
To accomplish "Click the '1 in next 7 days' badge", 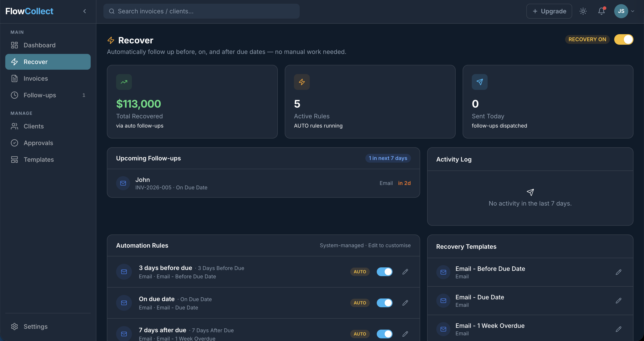I will coord(388,158).
